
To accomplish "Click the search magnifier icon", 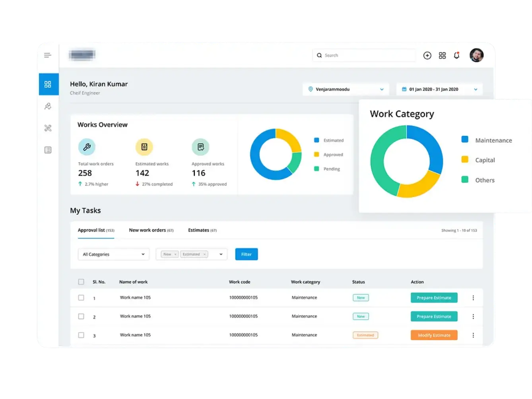I will [x=319, y=55].
